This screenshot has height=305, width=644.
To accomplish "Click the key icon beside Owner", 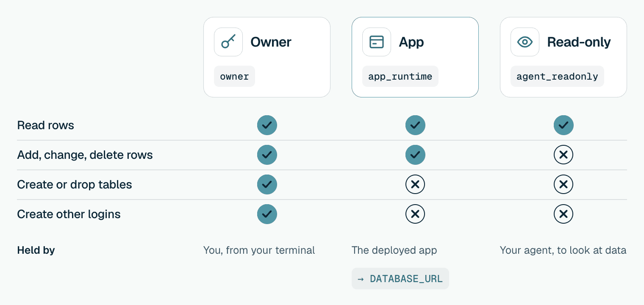I will pos(228,42).
